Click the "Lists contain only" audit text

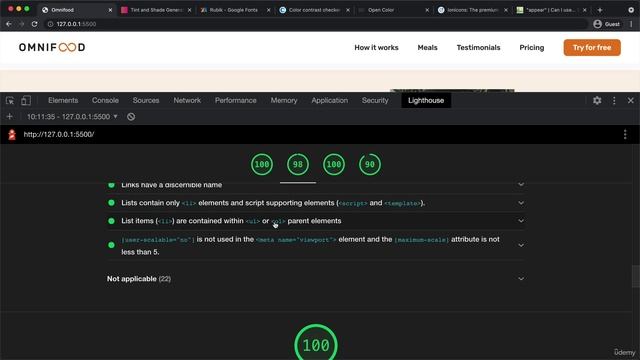pos(273,203)
